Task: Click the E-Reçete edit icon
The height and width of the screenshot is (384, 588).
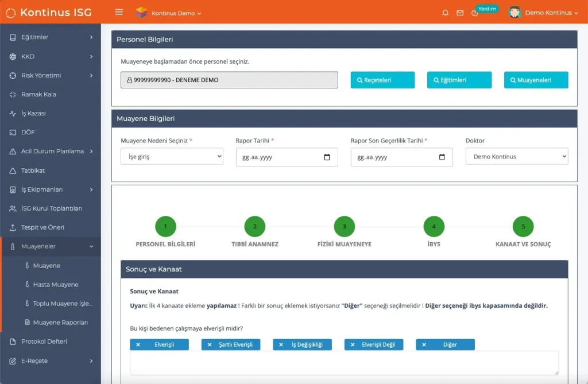Action: [13, 360]
